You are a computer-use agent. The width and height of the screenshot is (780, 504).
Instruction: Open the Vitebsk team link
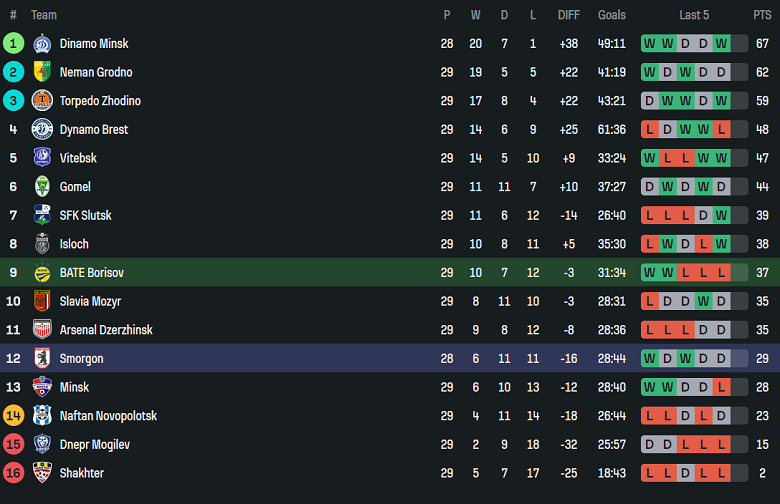coord(78,158)
